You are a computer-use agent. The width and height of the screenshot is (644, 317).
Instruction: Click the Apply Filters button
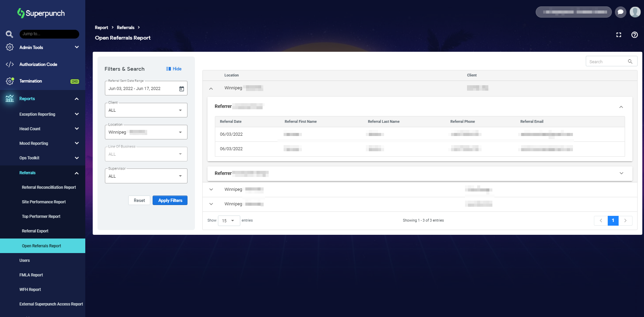170,200
